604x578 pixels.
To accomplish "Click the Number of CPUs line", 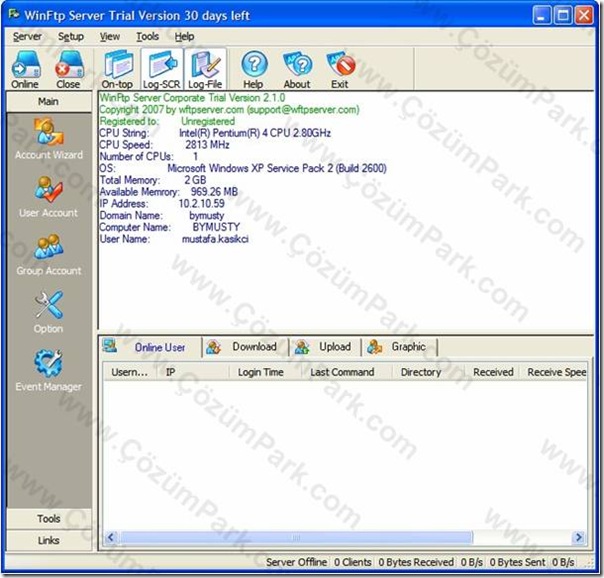I will tap(149, 157).
